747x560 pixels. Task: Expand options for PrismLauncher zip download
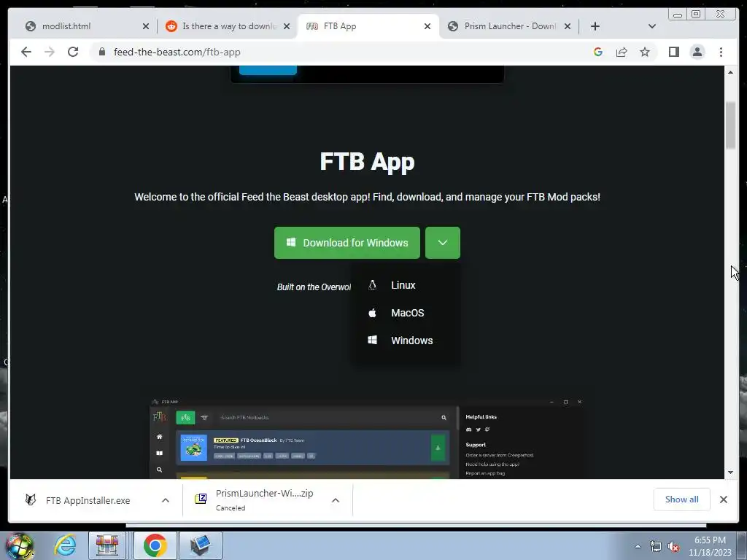(336, 500)
